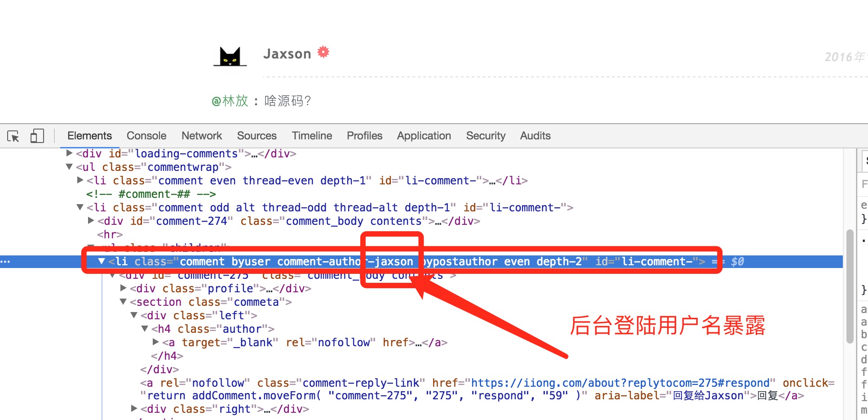
Task: Open the Application panel
Action: pos(424,136)
